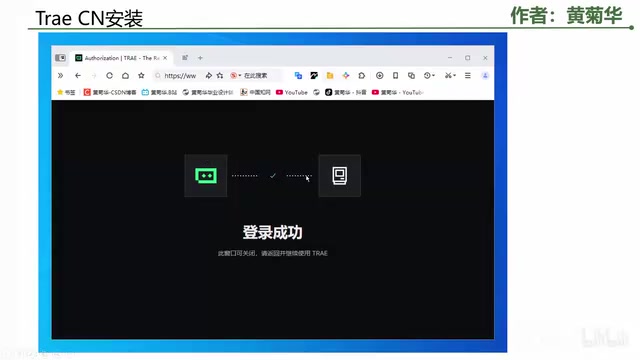Expand the double-chevron toolbar menu
Image resolution: width=640 pixels, height=360 pixels.
point(60,76)
